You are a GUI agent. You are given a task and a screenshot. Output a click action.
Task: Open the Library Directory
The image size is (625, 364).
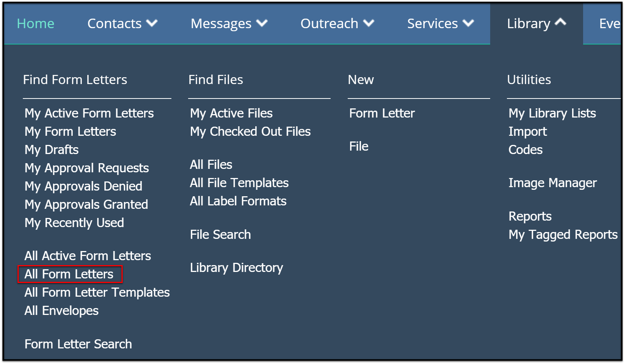coord(237,268)
